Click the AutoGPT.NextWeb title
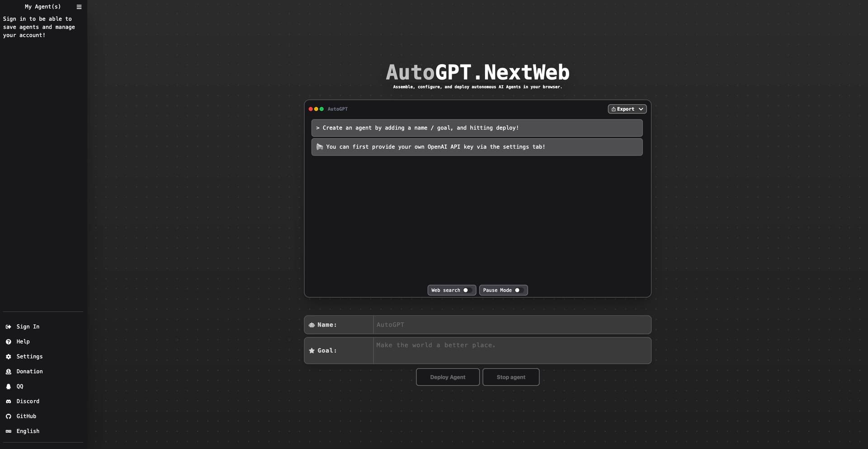Image resolution: width=868 pixels, height=449 pixels. (x=477, y=72)
